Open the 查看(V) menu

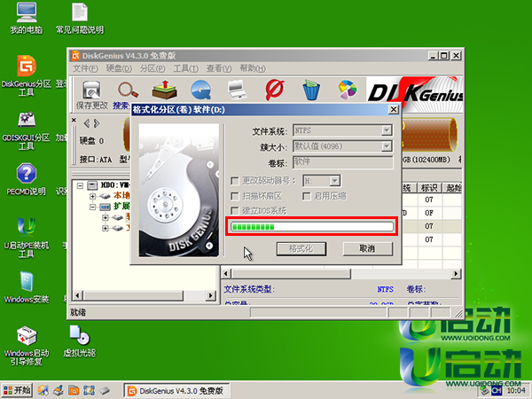tap(219, 68)
